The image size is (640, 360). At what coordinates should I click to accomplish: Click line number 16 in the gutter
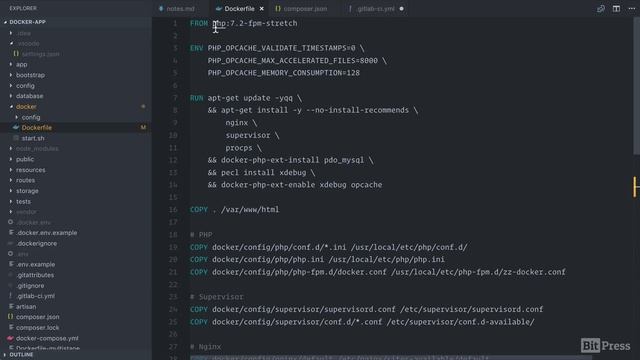coord(173,210)
